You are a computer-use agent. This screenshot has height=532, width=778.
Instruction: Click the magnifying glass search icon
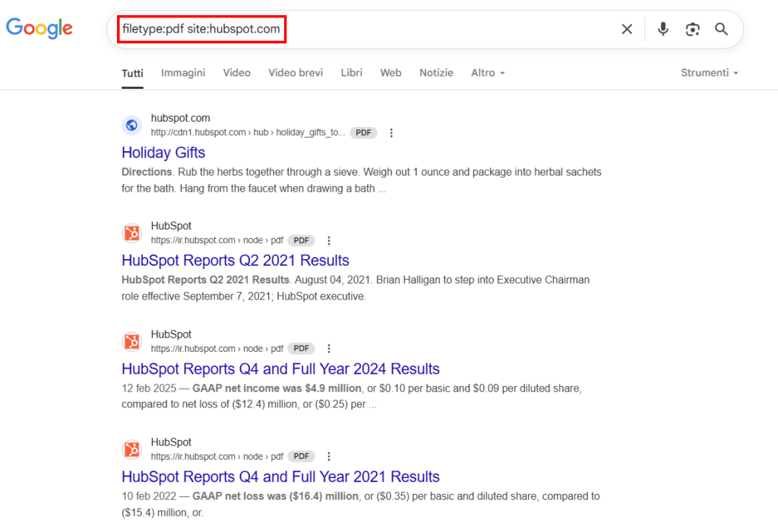coord(721,30)
